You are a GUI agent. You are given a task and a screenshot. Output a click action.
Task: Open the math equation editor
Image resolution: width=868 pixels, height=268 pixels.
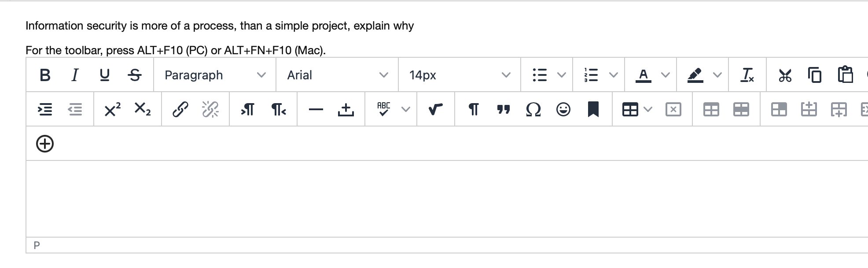pos(436,109)
